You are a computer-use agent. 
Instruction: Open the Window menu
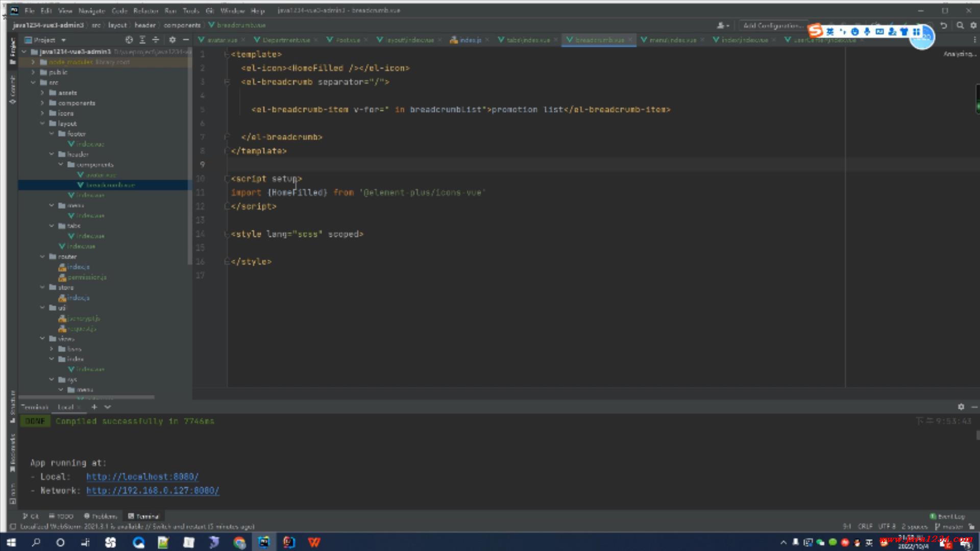coord(232,10)
